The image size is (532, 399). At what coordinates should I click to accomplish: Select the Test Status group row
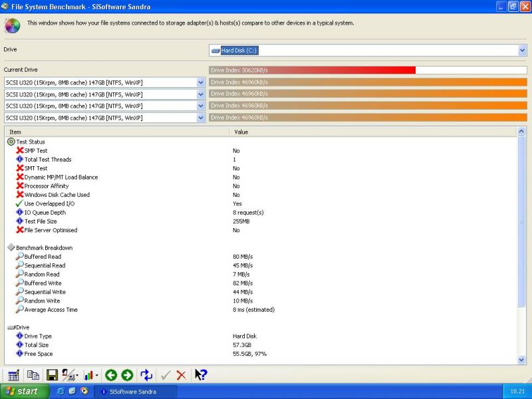coord(261,142)
